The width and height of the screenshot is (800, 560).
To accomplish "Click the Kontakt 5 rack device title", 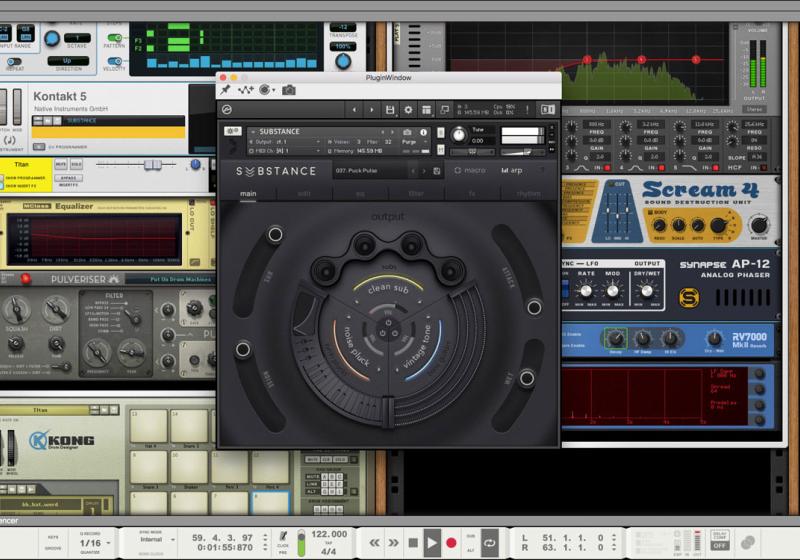I will [60, 96].
